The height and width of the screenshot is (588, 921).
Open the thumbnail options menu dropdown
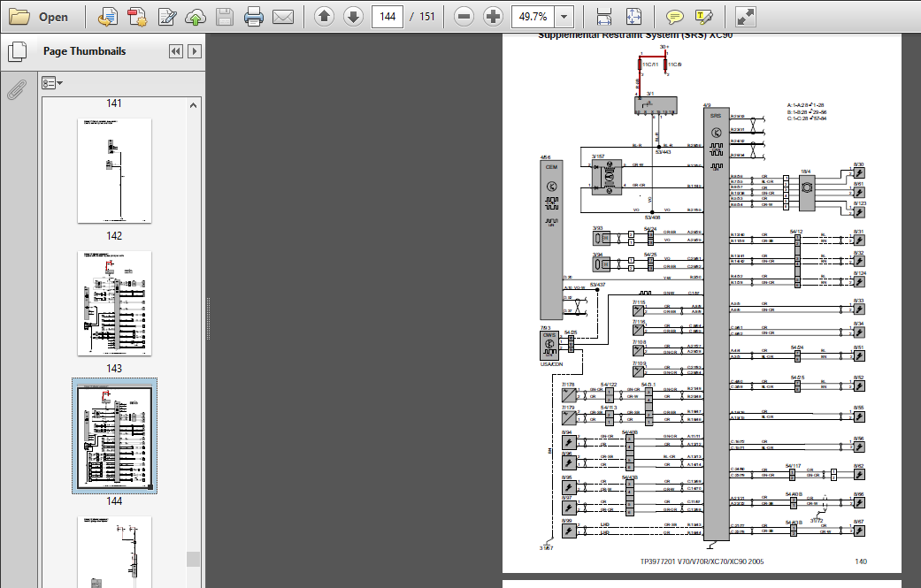point(51,83)
